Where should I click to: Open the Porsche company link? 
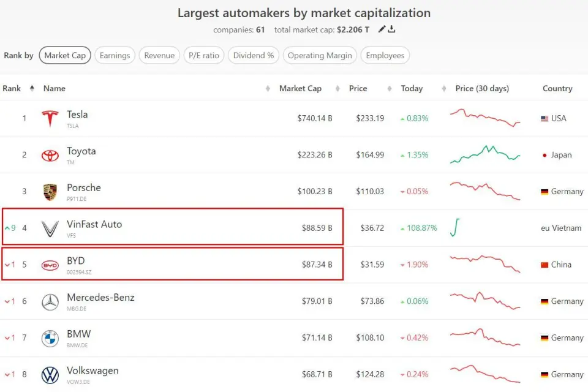84,187
